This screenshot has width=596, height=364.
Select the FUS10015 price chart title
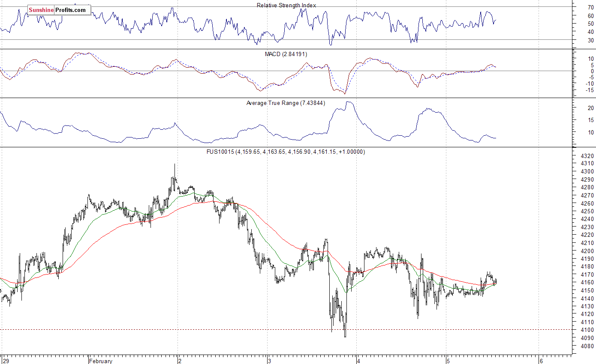click(x=286, y=152)
